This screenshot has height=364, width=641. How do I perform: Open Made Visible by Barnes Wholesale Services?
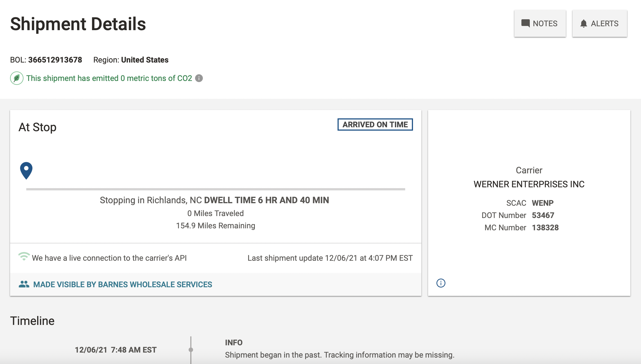pyautogui.click(x=123, y=284)
